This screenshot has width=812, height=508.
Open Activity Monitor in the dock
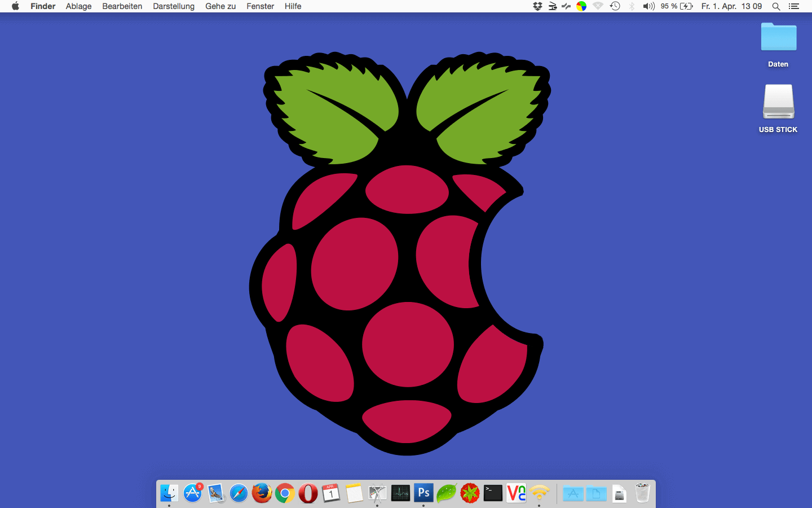point(400,493)
